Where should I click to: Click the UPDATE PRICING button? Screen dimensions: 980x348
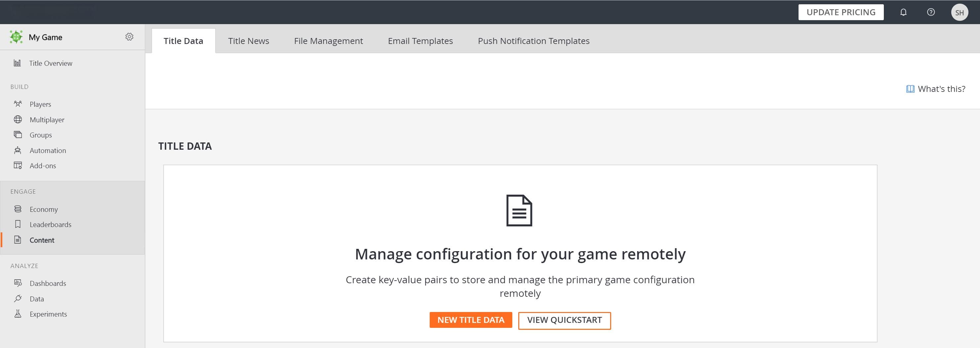[841, 12]
